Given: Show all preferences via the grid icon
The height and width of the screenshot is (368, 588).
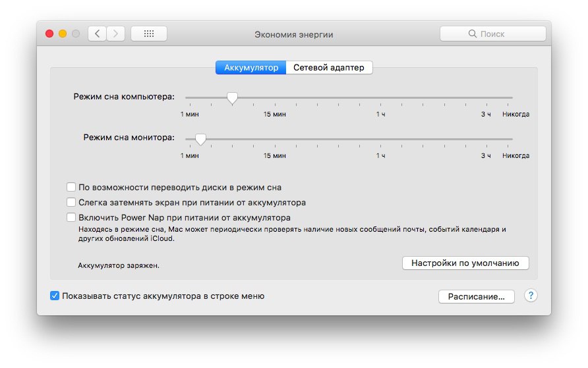Looking at the screenshot, I should (x=149, y=34).
